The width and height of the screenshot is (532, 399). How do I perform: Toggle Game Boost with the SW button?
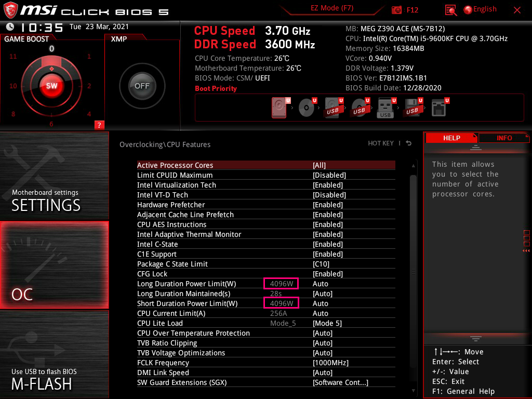point(51,86)
